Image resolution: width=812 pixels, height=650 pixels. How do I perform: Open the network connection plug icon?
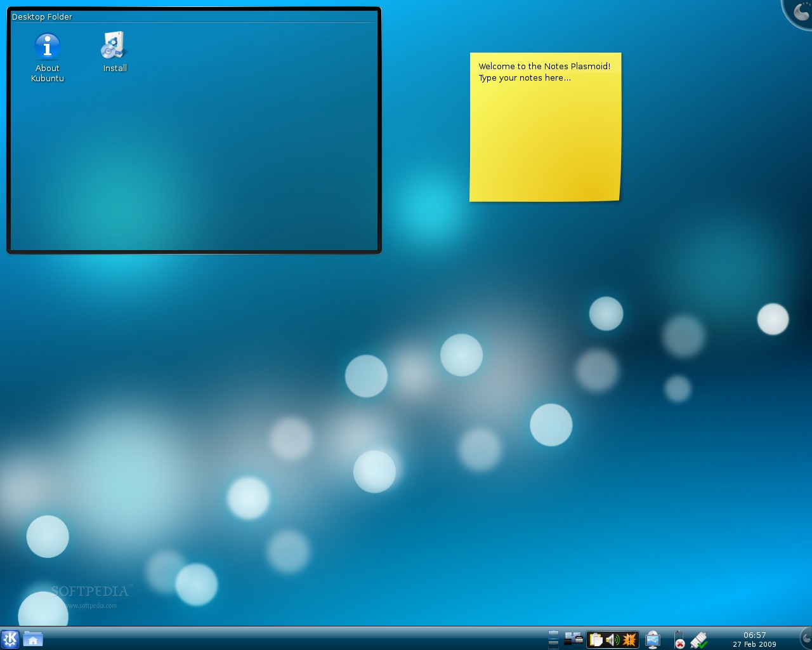point(698,640)
